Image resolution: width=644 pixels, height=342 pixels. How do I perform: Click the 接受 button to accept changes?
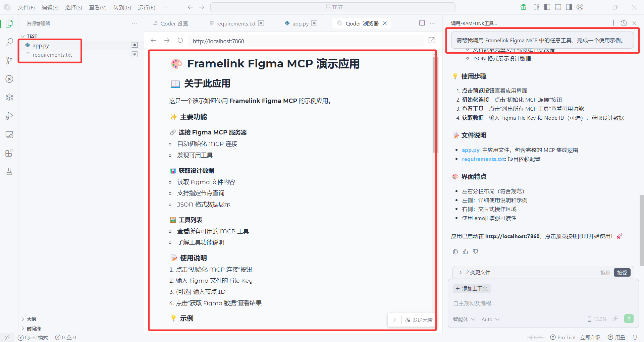622,272
